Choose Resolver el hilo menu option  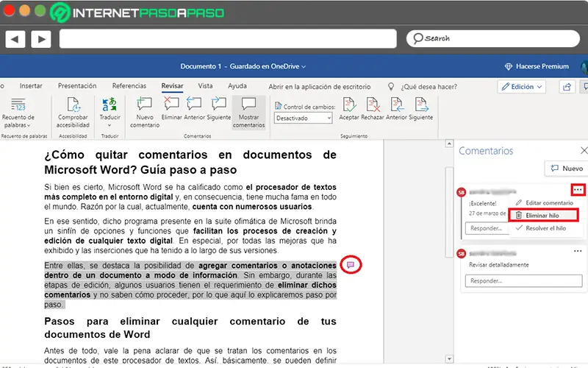[x=545, y=228]
